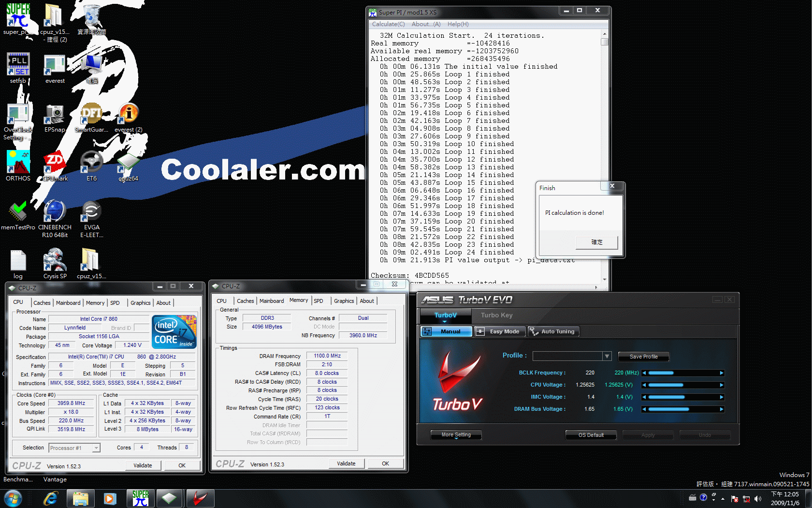Open cpuz_v15 folder icon near Crysis SP

[x=91, y=264]
